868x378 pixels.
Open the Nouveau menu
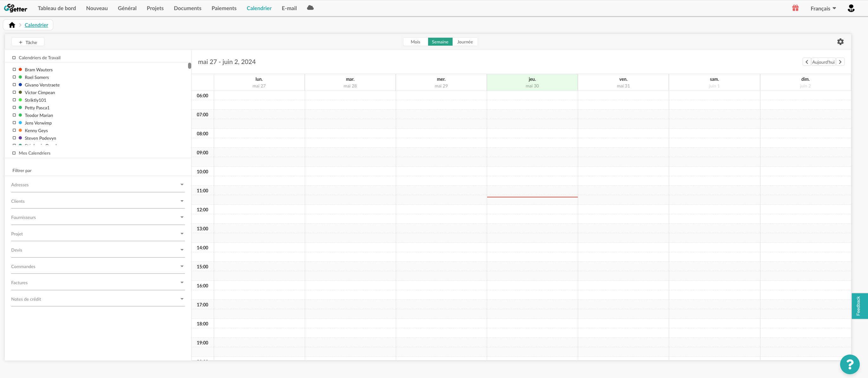[x=97, y=8]
